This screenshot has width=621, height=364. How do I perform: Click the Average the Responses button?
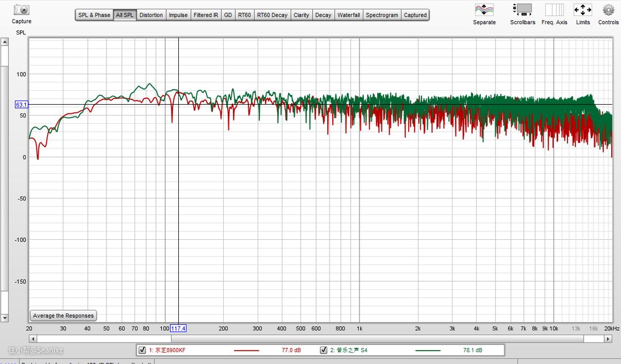(63, 316)
